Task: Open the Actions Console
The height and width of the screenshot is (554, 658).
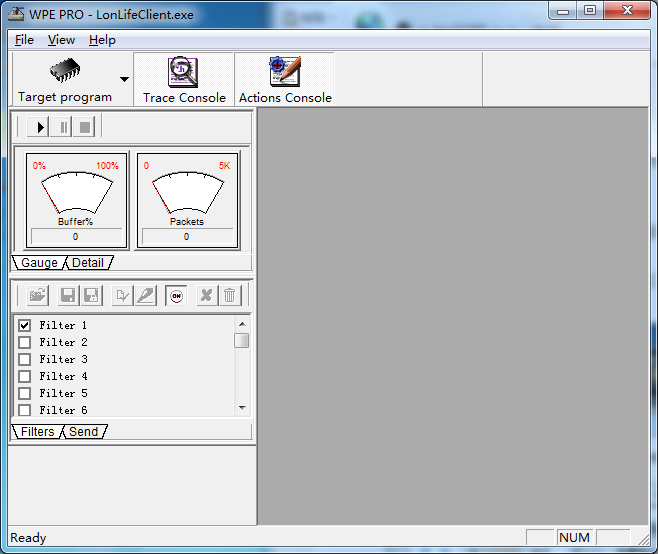Action: coord(285,79)
